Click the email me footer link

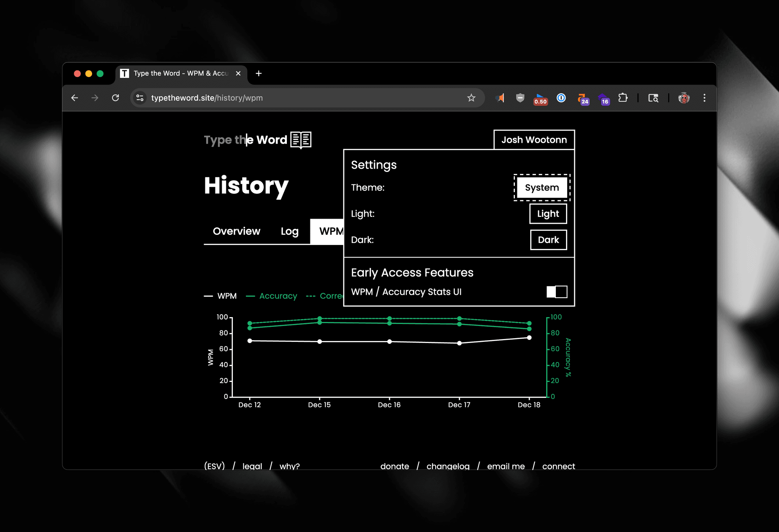[x=506, y=466]
